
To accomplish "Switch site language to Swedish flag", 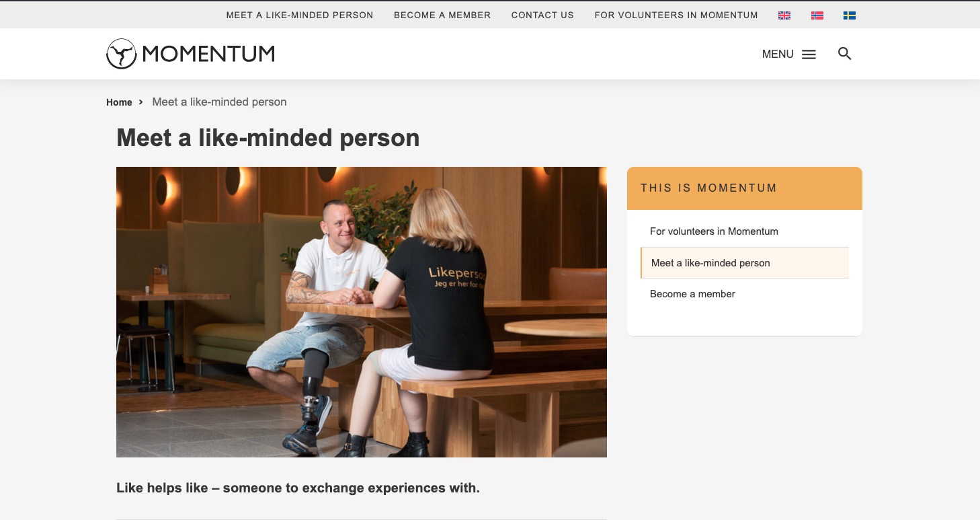I will pyautogui.click(x=850, y=15).
